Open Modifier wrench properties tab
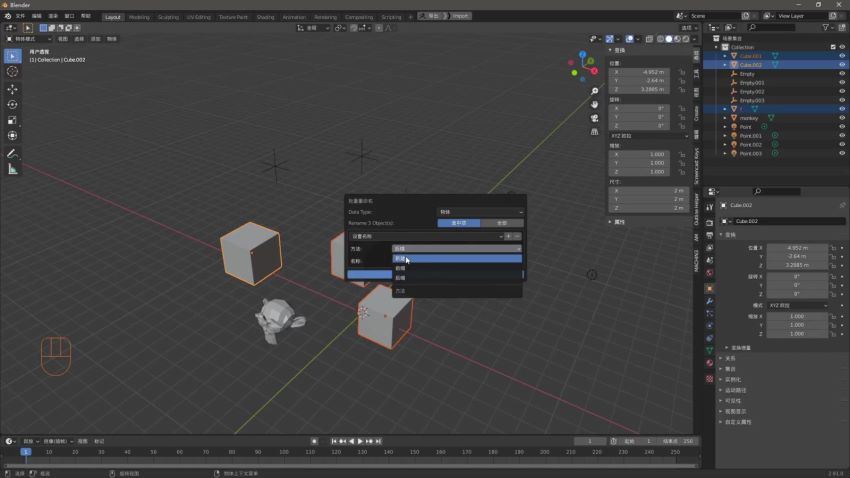 tap(710, 301)
